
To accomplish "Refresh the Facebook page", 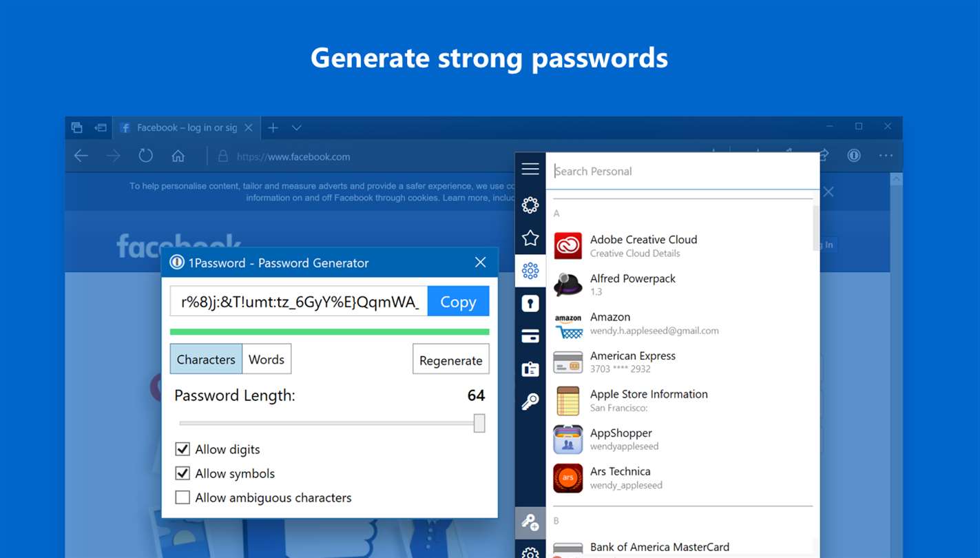I will tap(145, 156).
